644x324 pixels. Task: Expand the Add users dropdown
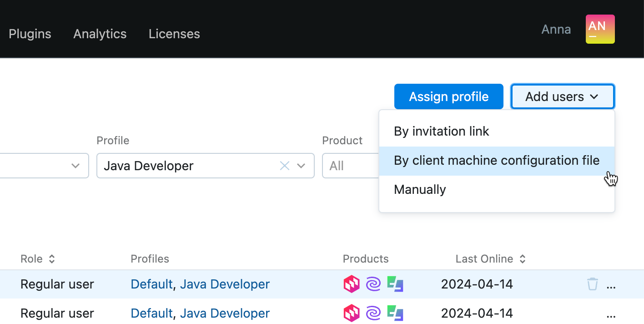[x=563, y=96]
